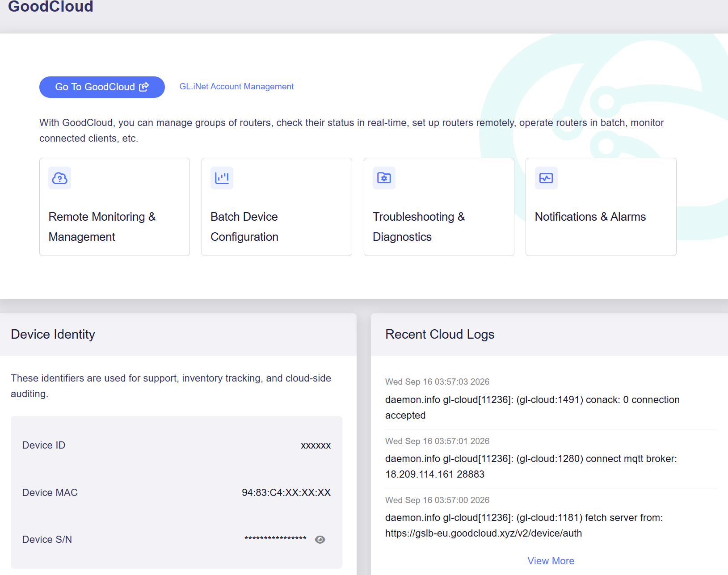The height and width of the screenshot is (575, 728).
Task: Click the external link icon on Go To GoodCloud
Action: click(144, 87)
